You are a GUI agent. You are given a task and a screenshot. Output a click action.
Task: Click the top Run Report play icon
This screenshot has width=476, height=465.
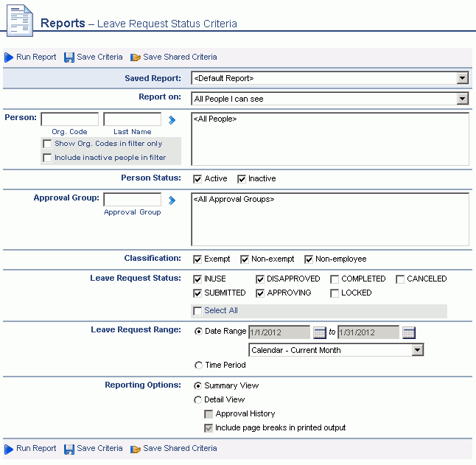(x=9, y=57)
